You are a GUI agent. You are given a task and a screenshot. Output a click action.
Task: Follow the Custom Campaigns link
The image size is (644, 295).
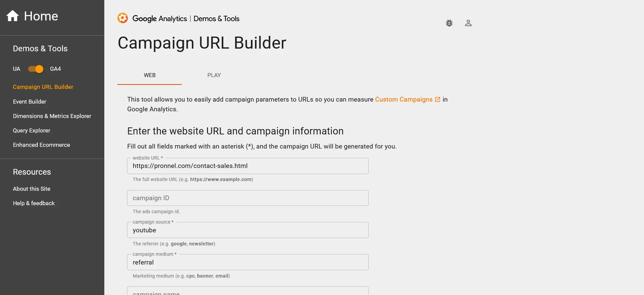pos(404,100)
